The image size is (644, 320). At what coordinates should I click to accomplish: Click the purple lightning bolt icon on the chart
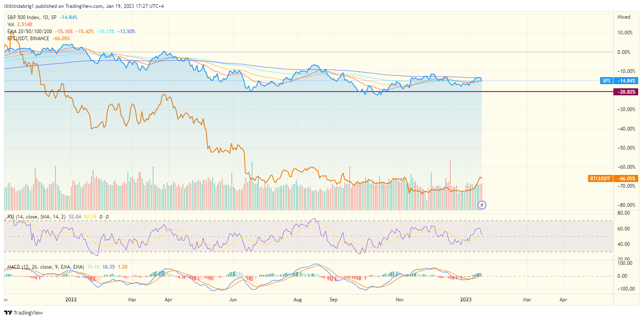pyautogui.click(x=482, y=204)
